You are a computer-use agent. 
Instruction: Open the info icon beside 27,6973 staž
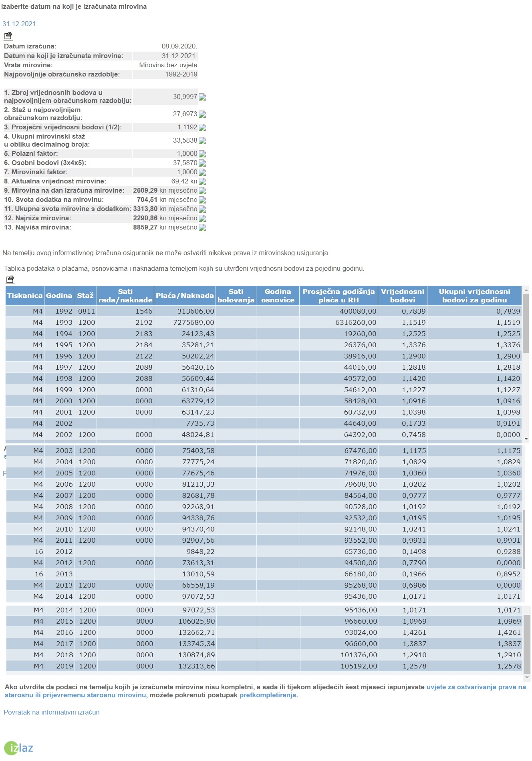click(202, 114)
